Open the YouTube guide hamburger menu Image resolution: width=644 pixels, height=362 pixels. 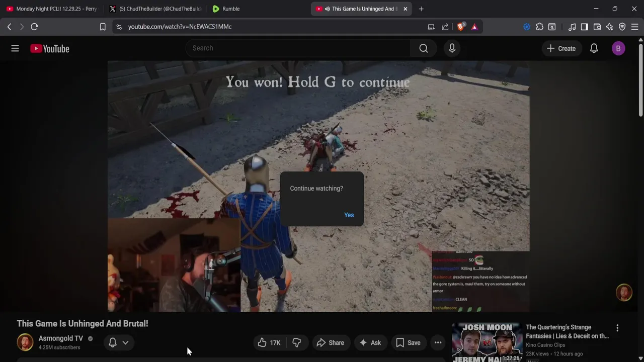(x=15, y=48)
